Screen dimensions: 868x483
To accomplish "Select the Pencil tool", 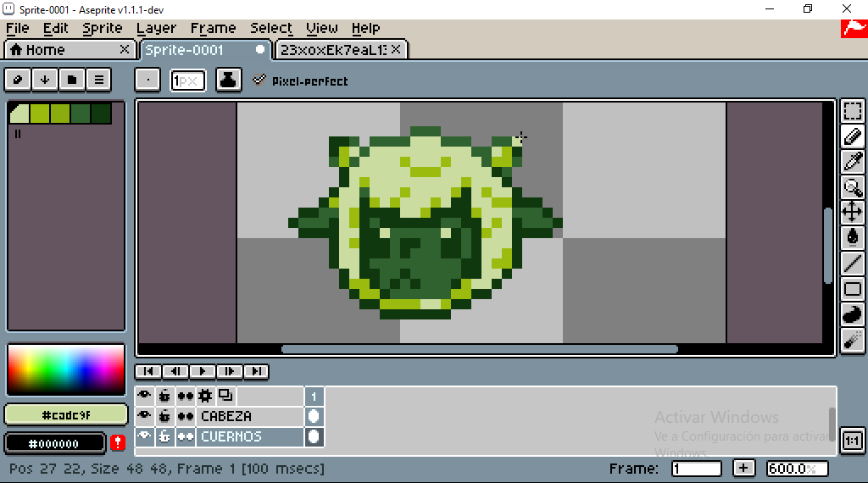I will point(853,136).
